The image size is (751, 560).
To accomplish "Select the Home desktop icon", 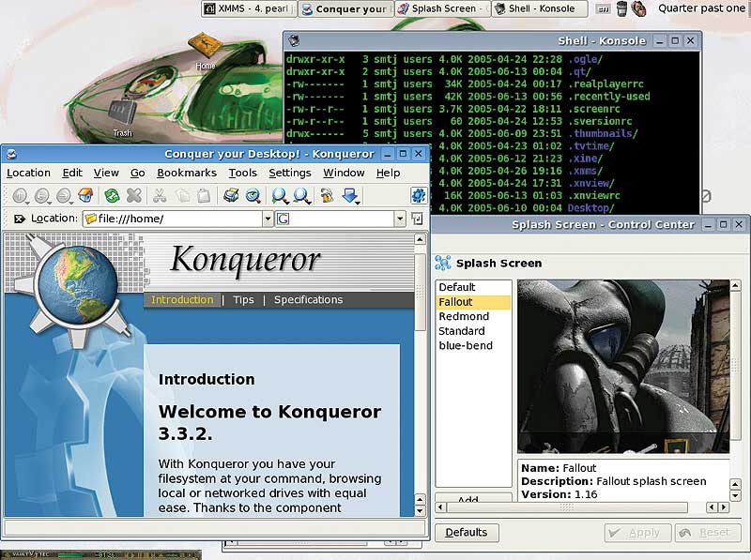I will [205, 52].
